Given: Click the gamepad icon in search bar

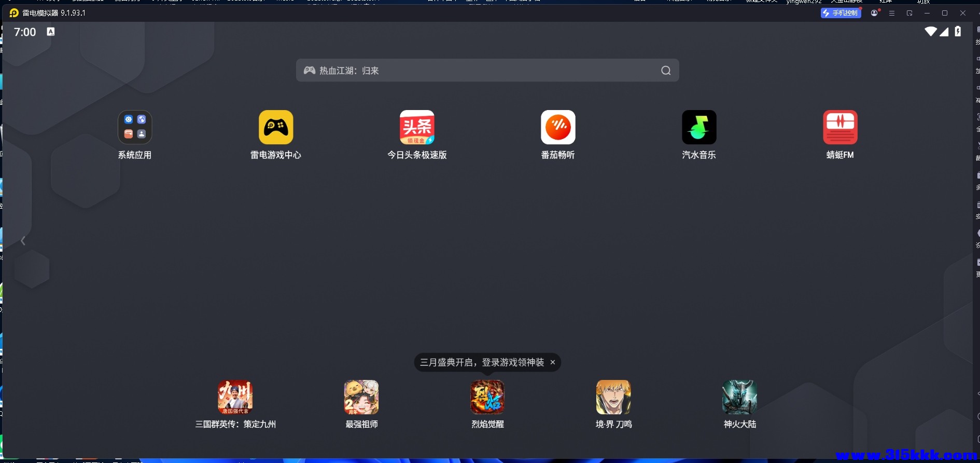Looking at the screenshot, I should tap(310, 70).
